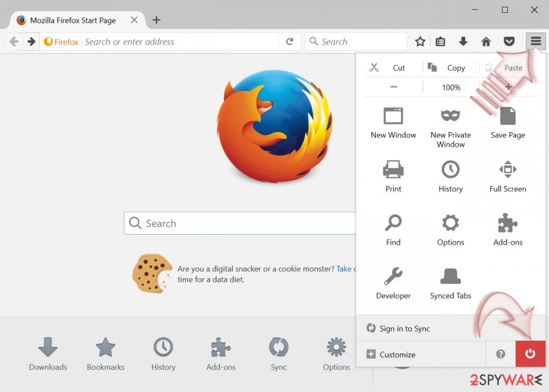Open History from start page launcher
This screenshot has height=392, width=549.
point(163,354)
